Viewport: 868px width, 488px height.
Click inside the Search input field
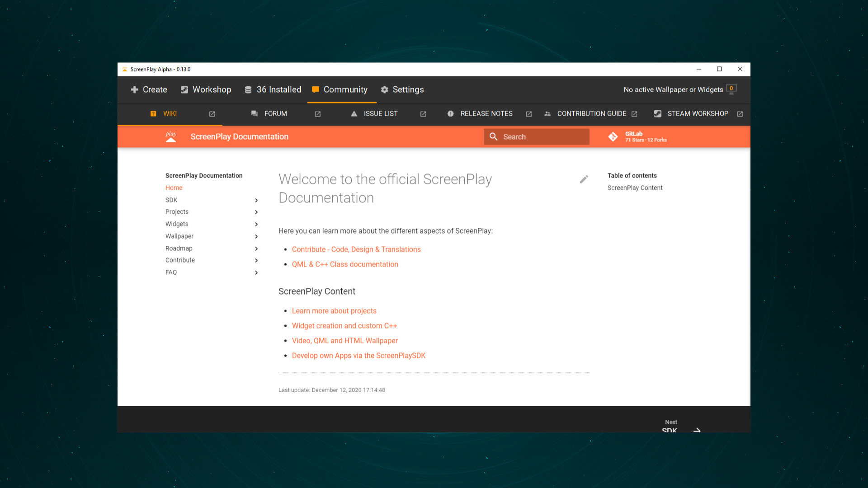[x=542, y=136]
